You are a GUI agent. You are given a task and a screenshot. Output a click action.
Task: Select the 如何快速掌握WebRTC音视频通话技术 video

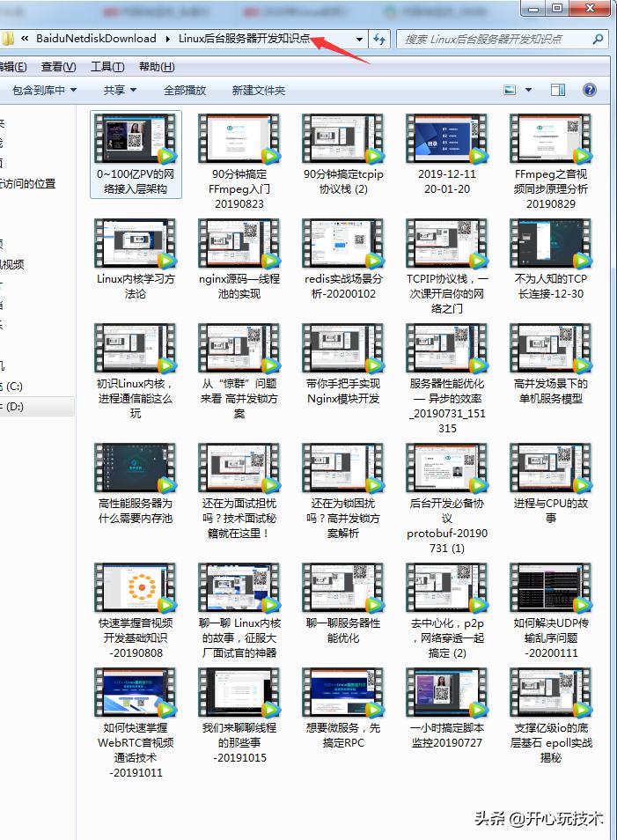pos(136,723)
